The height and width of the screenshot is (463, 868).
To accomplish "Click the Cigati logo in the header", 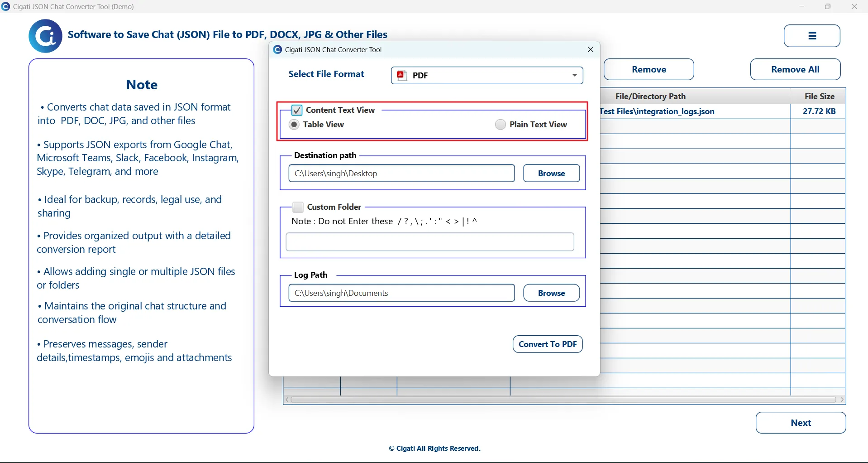I will pyautogui.click(x=45, y=36).
